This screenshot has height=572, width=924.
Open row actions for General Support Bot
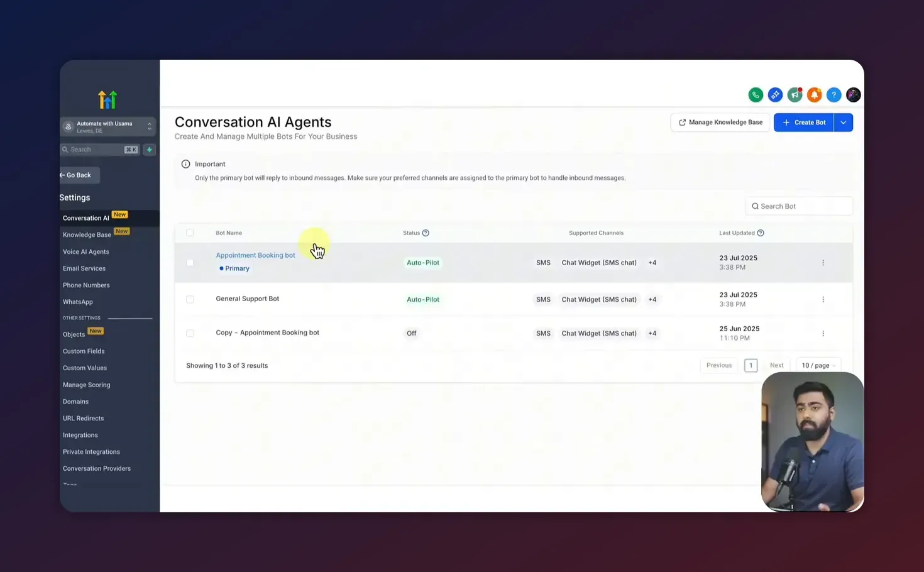pos(823,299)
